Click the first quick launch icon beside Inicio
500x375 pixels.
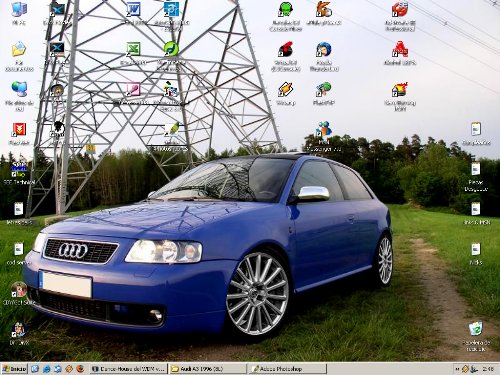[x=35, y=369]
